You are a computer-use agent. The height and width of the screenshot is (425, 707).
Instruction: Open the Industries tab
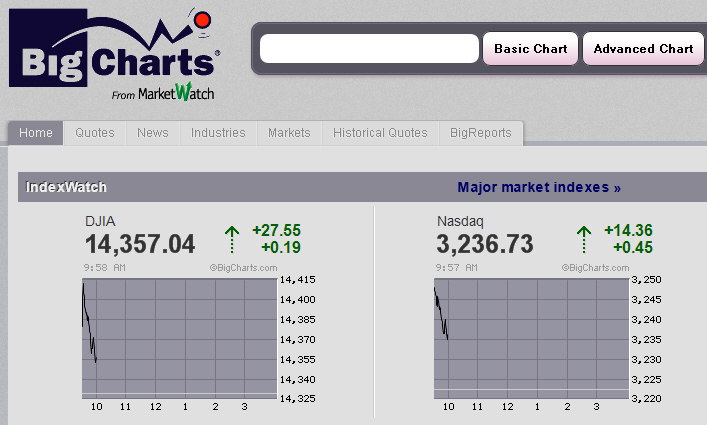(218, 133)
